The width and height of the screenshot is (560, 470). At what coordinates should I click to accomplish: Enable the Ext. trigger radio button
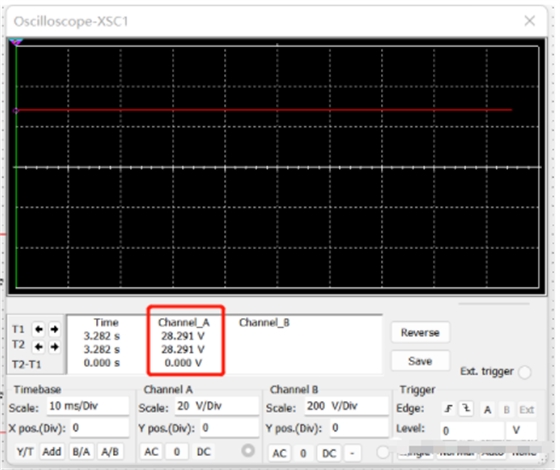[525, 372]
